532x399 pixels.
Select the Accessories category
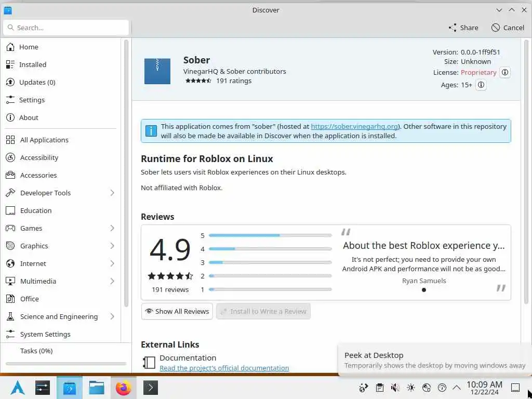[x=61, y=175]
